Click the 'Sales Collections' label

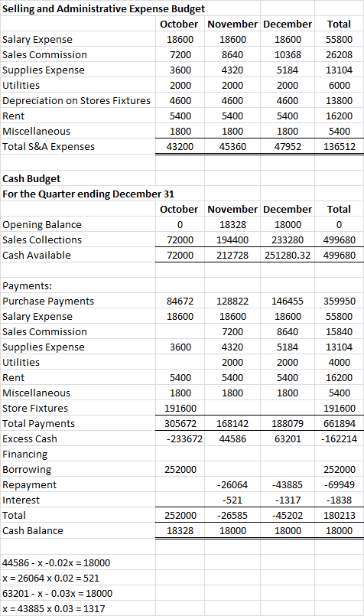point(42,240)
